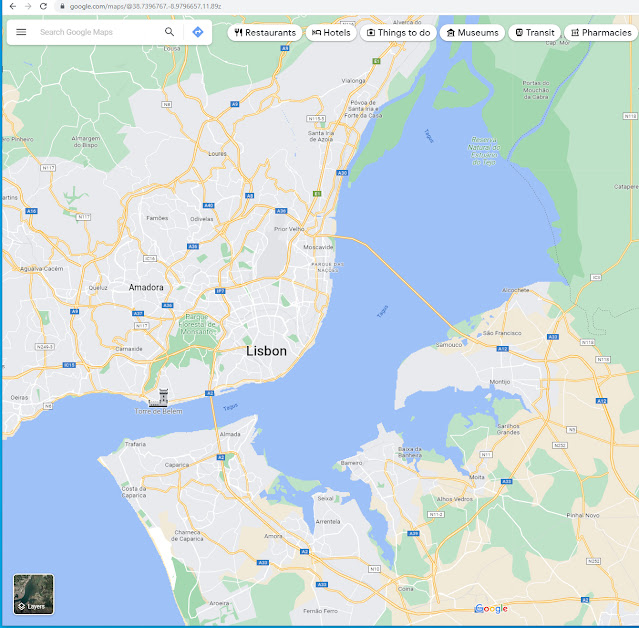
Task: Click the Oeiras place label
Action: click(19, 397)
